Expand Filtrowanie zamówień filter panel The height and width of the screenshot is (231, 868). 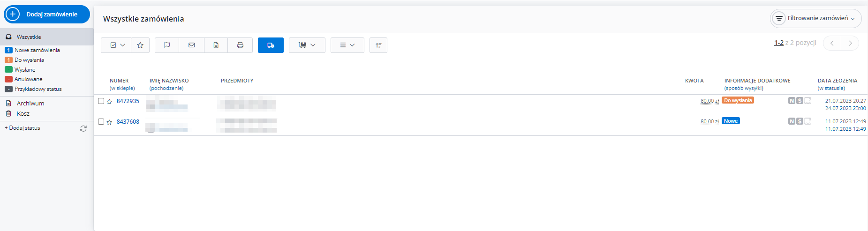click(816, 18)
